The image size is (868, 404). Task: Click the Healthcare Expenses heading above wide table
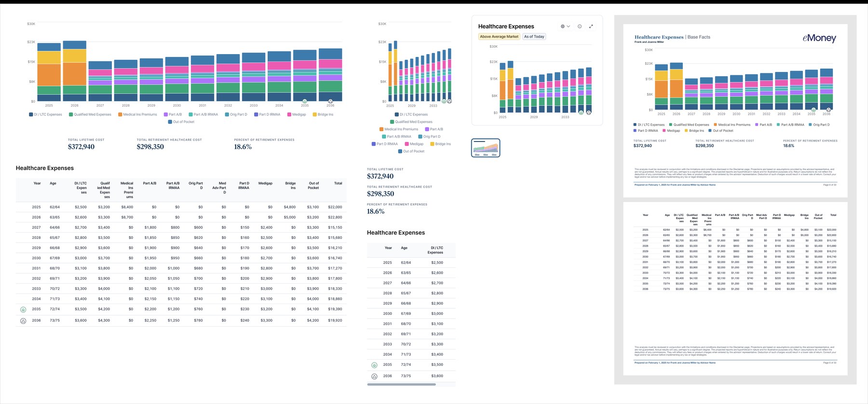pos(45,168)
